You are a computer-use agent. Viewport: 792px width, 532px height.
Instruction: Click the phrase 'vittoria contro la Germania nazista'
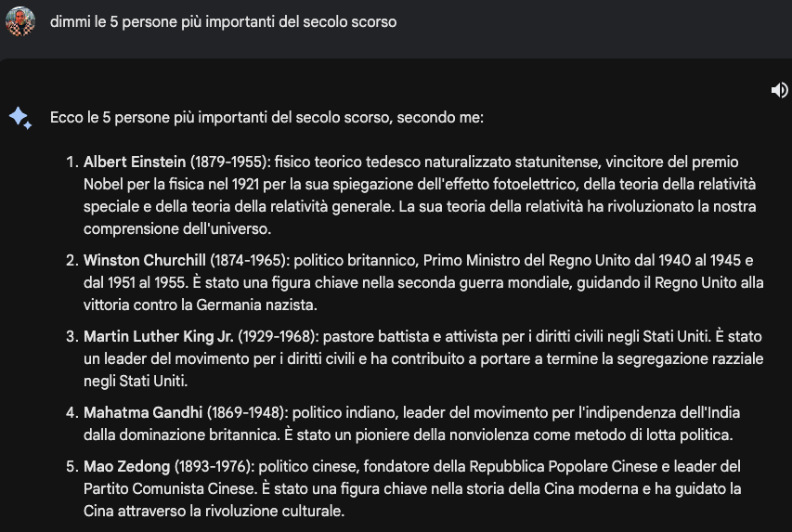pos(200,305)
